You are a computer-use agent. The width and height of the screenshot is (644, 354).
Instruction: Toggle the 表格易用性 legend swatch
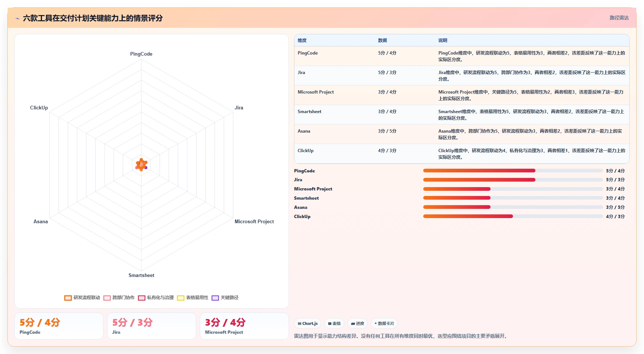(181, 298)
